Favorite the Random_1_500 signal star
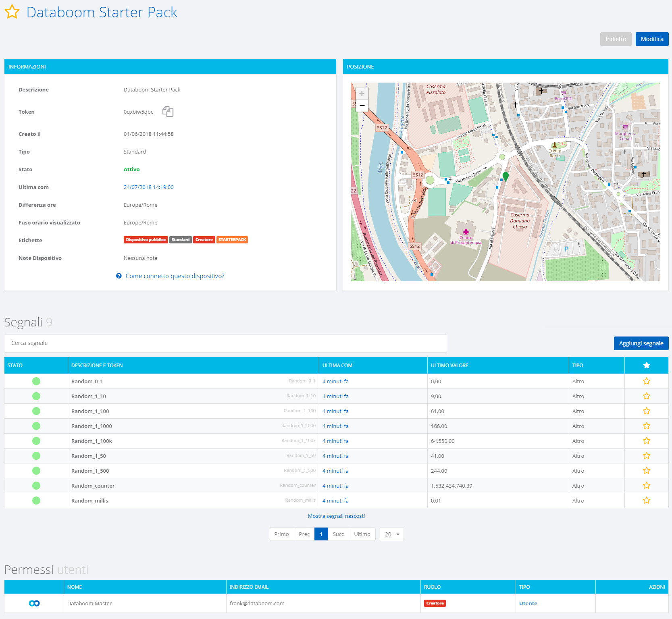The height and width of the screenshot is (619, 672). click(x=647, y=471)
